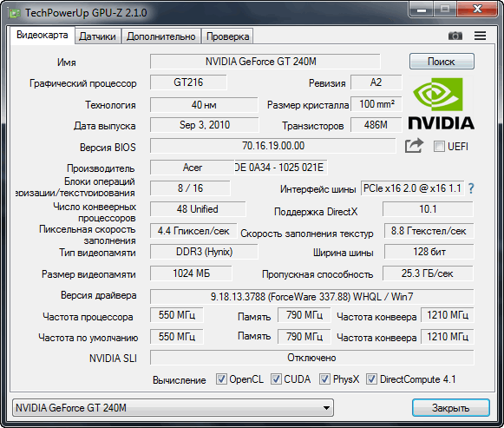Click the NVIDIA logo image
The width and height of the screenshot is (504, 428).
click(x=442, y=103)
